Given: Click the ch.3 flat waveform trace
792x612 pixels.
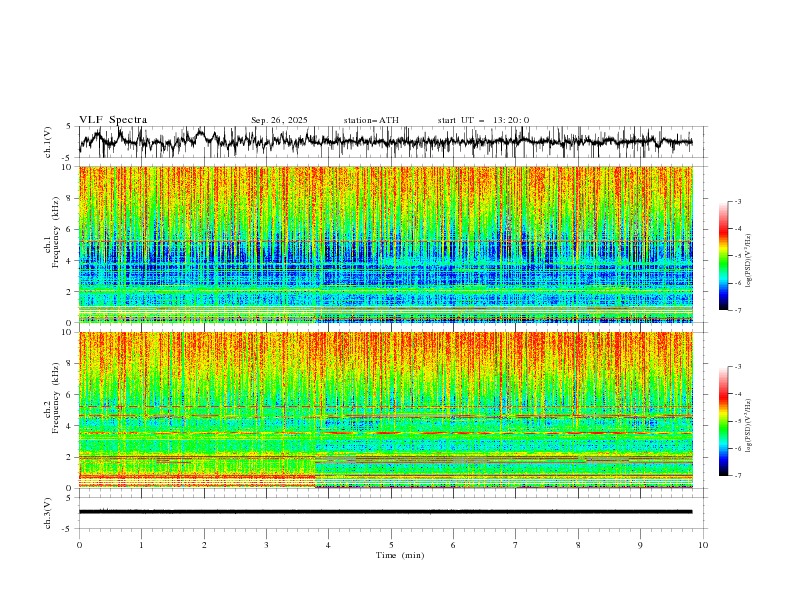Looking at the screenshot, I should (385, 512).
